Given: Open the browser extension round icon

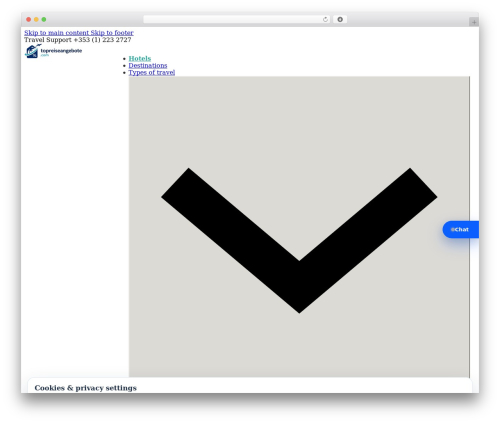Looking at the screenshot, I should click(340, 19).
